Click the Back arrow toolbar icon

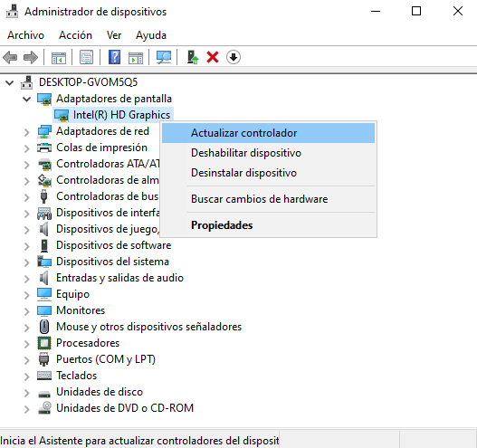click(x=10, y=57)
